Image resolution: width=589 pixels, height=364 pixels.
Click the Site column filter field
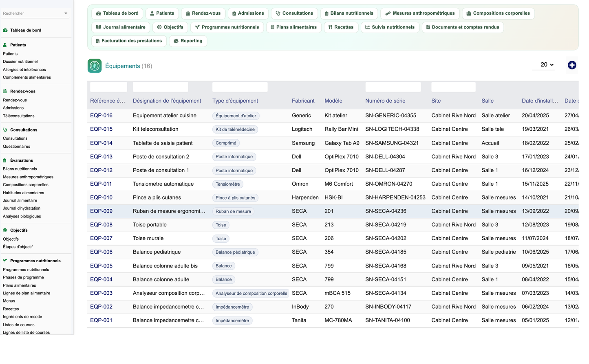(x=453, y=87)
